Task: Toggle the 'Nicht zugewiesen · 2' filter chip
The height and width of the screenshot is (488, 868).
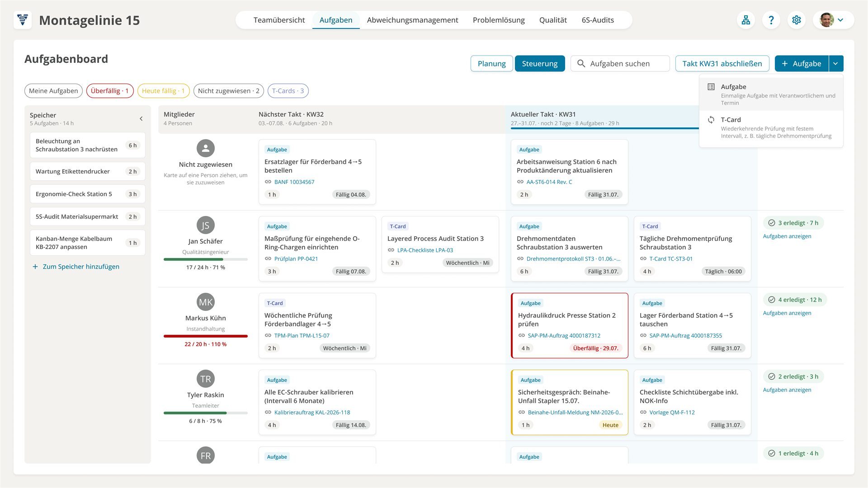Action: click(x=229, y=91)
